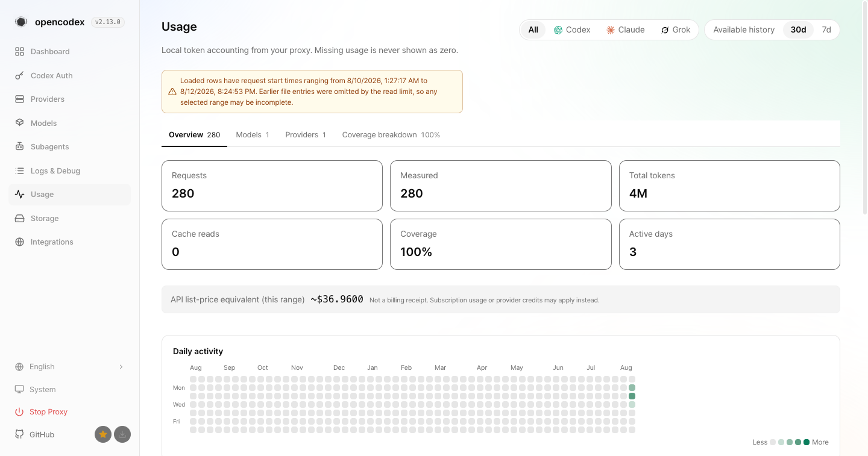Click the "API list-price equivalent (this range)" label
Screen dimensions: 868x456
pos(237,299)
